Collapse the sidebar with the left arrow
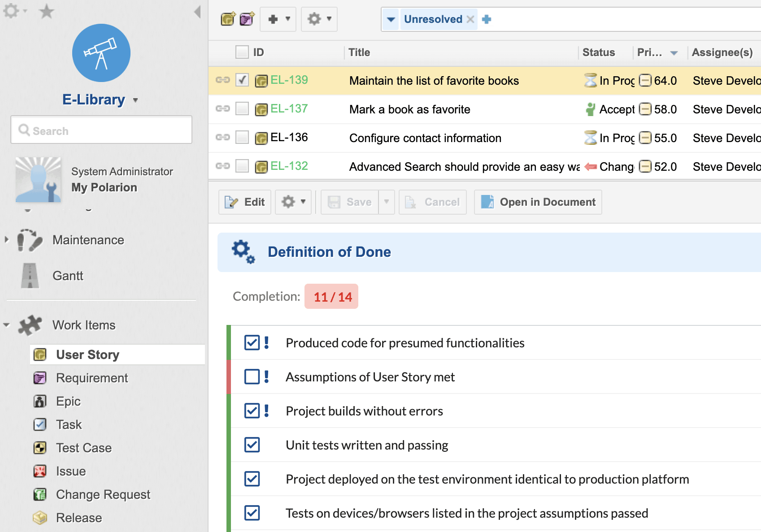 [x=197, y=12]
